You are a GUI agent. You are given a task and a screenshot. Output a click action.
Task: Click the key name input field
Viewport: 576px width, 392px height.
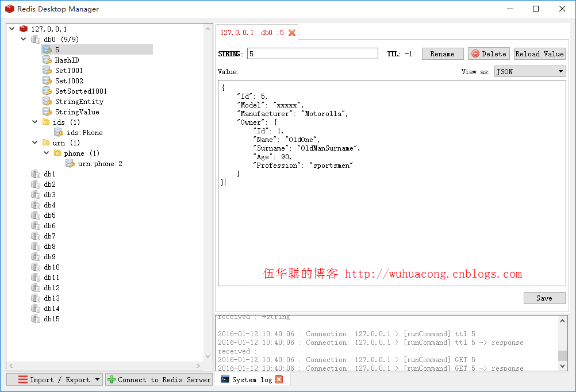coord(312,53)
